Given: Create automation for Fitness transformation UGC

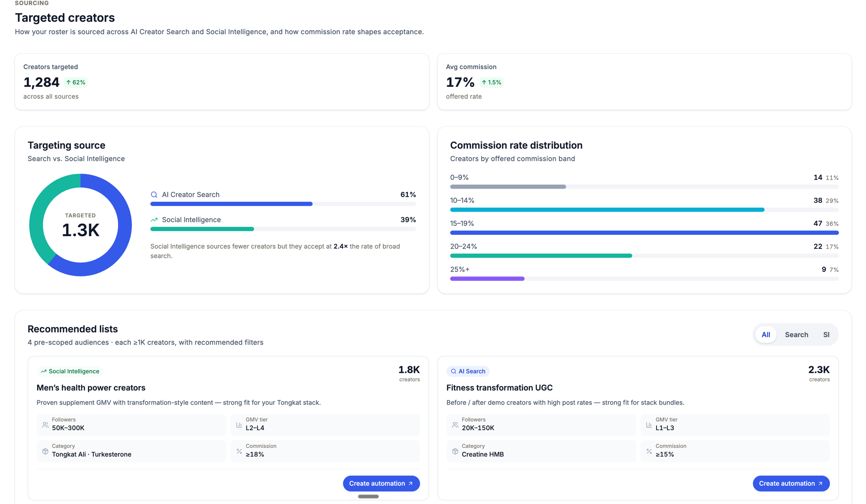Looking at the screenshot, I should 791,484.
